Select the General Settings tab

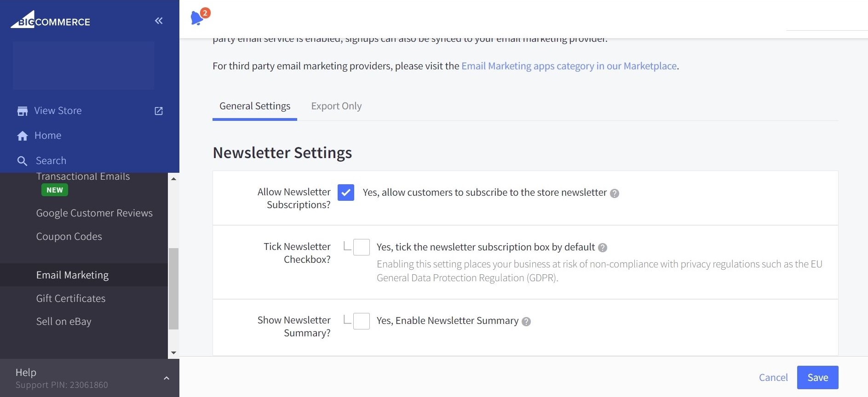click(255, 106)
